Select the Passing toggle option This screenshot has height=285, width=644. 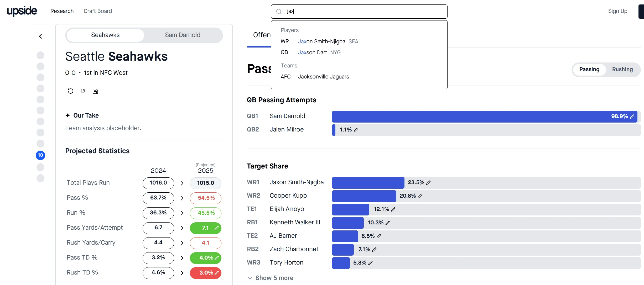coord(589,70)
